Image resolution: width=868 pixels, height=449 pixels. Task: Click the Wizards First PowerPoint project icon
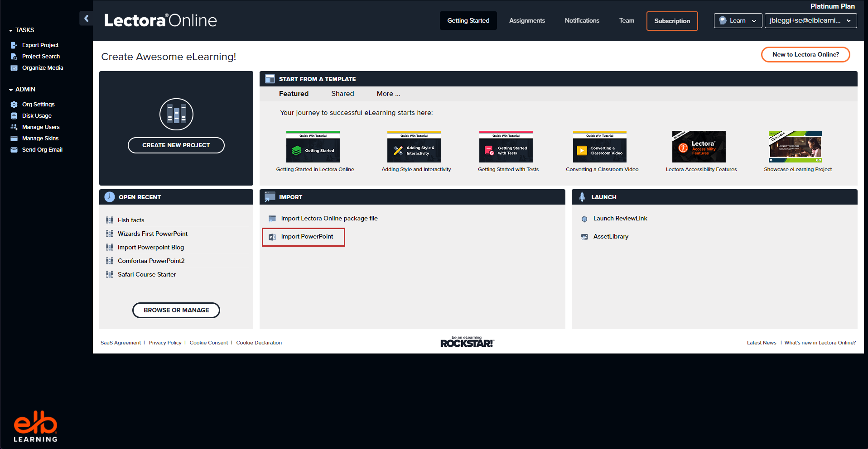tap(110, 234)
